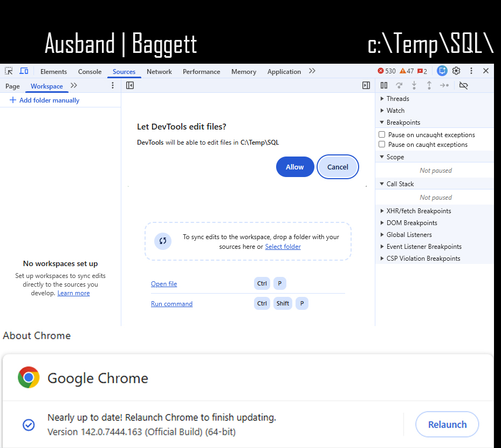501x448 pixels.
Task: Hide the navigator sidebar icon
Action: coord(130,85)
